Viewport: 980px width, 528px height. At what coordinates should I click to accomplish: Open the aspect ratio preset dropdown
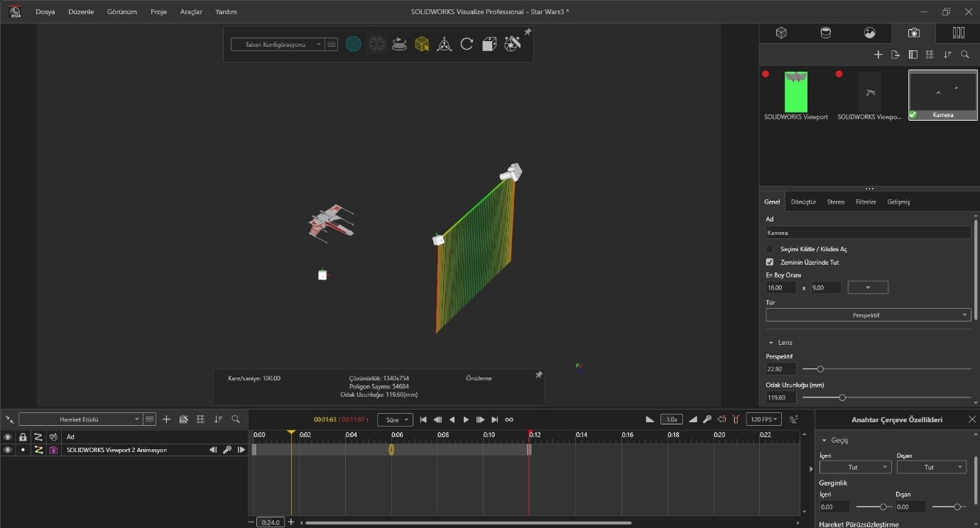pyautogui.click(x=868, y=287)
